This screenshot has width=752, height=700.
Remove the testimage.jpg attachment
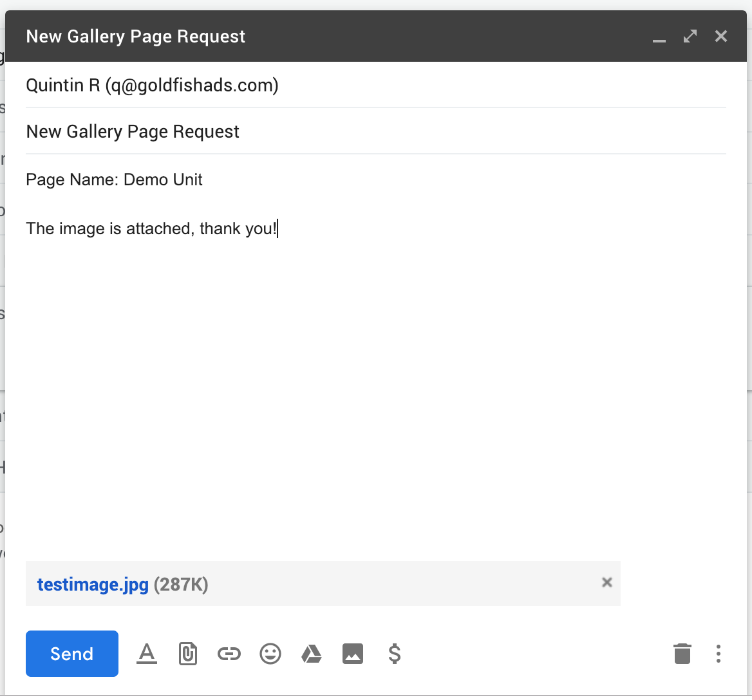tap(606, 582)
